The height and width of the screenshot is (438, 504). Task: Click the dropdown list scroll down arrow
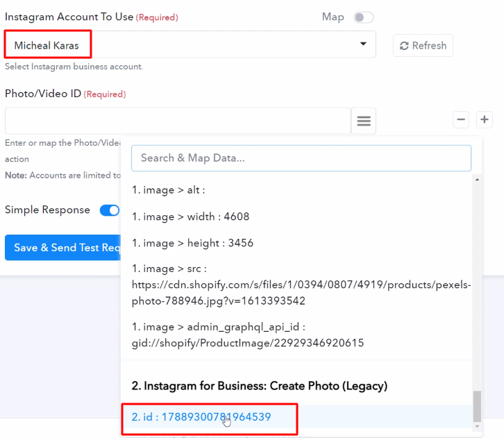coord(478,426)
